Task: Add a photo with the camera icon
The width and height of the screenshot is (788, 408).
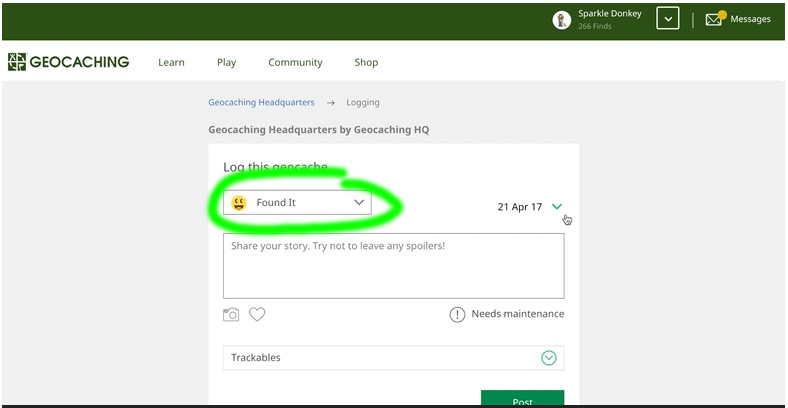Action: [x=231, y=315]
